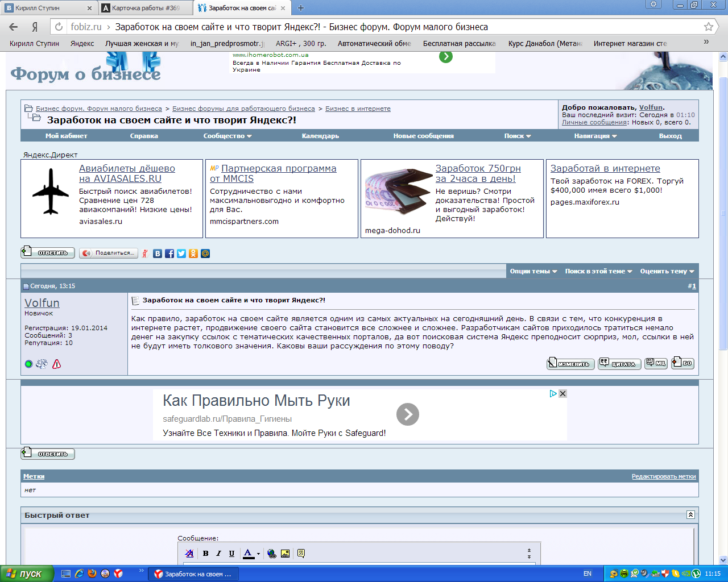The image size is (728, 582).
Task: Share thread on Twitter icon
Action: (x=181, y=253)
